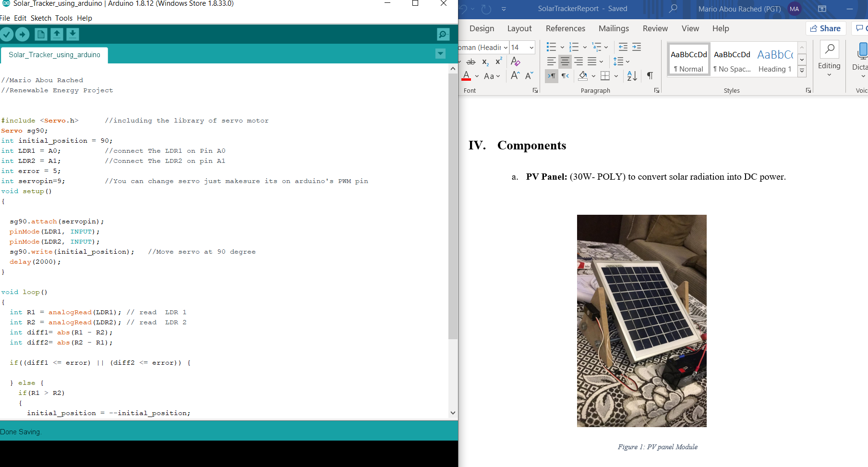Increase font size in Word
Viewport: 868px width, 467px height.
(x=515, y=75)
